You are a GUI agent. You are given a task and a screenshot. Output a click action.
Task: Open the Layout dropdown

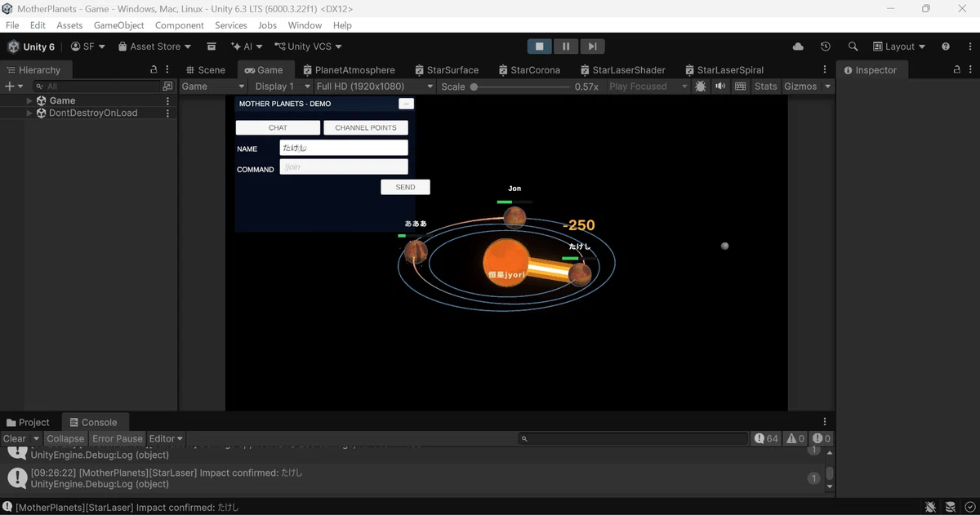(899, 47)
